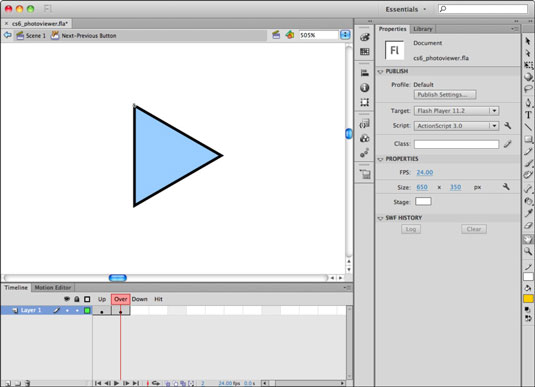Select the Zoom magnifier tool
The width and height of the screenshot is (535, 387).
coord(528,252)
